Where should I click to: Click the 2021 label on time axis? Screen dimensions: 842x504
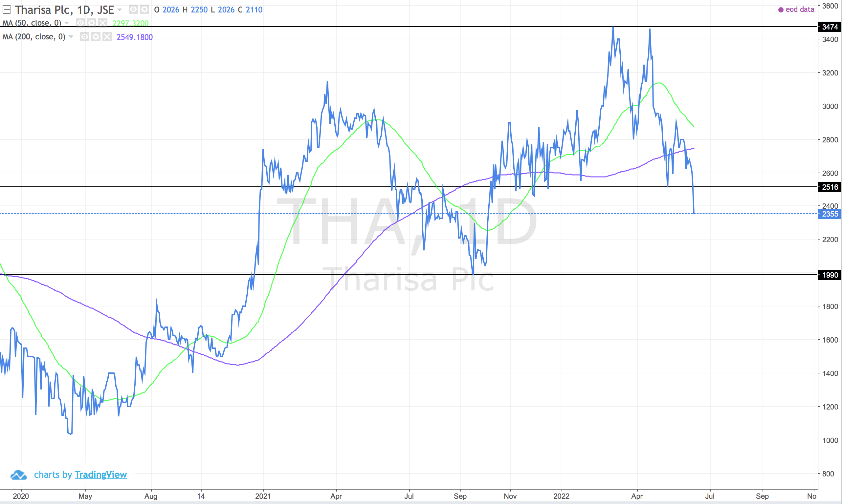coord(263,496)
